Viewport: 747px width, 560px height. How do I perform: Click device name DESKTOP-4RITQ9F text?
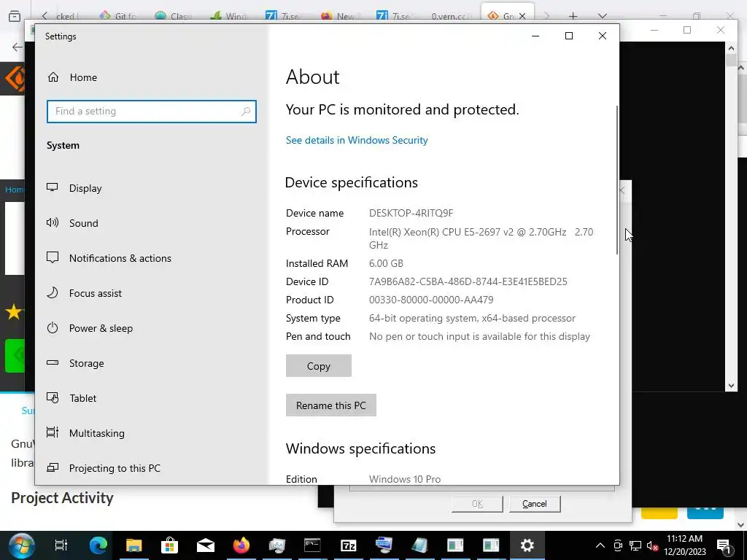[x=411, y=213]
